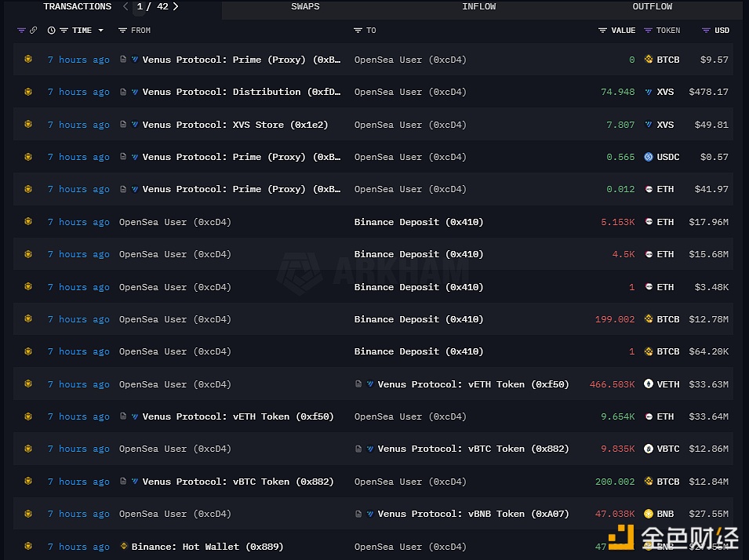Toggle the clock time-format icon

tap(52, 31)
